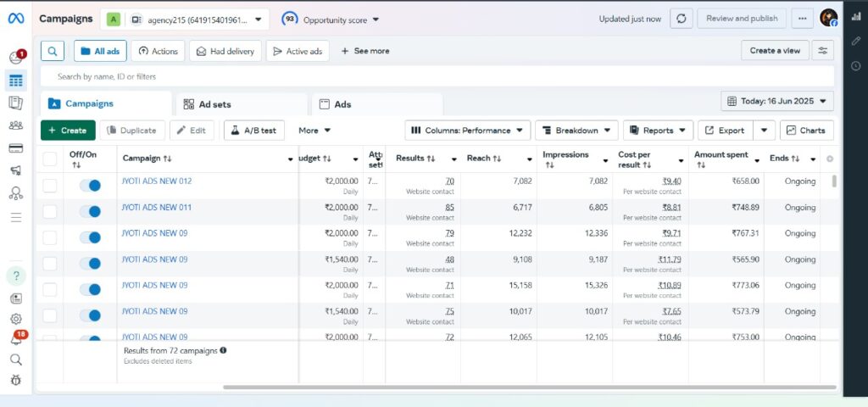868x407 pixels.
Task: Expand the Breakdown dropdown
Action: (576, 130)
